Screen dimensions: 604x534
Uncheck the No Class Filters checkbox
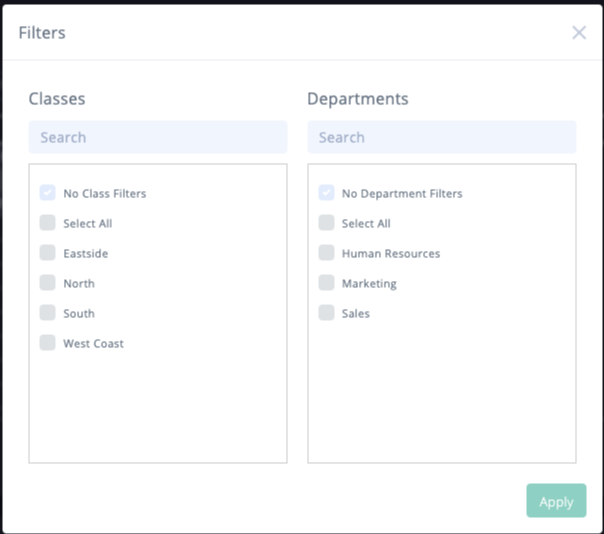(47, 193)
